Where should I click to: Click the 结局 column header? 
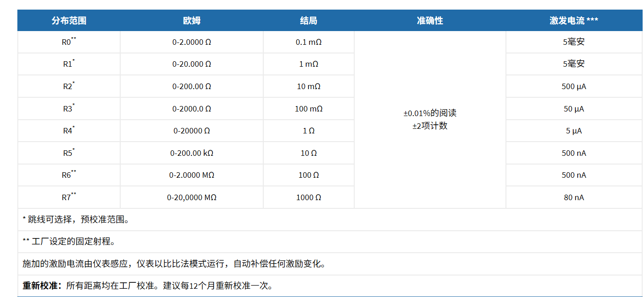tap(309, 21)
